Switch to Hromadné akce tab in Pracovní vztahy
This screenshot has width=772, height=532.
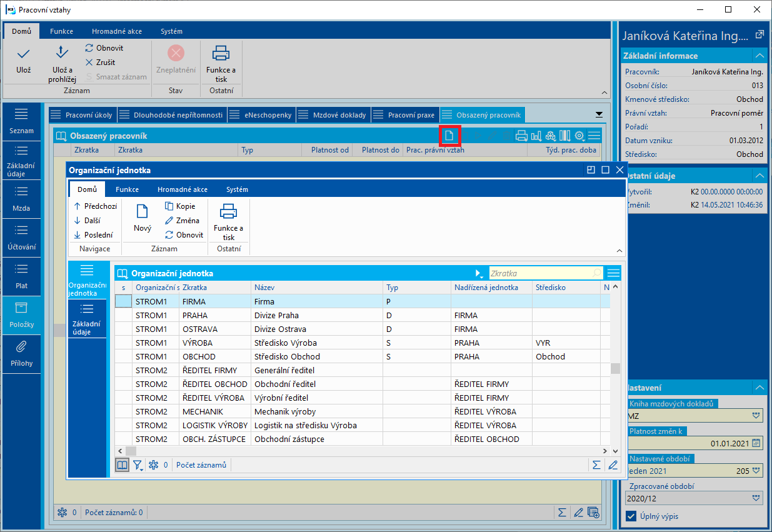coord(117,31)
